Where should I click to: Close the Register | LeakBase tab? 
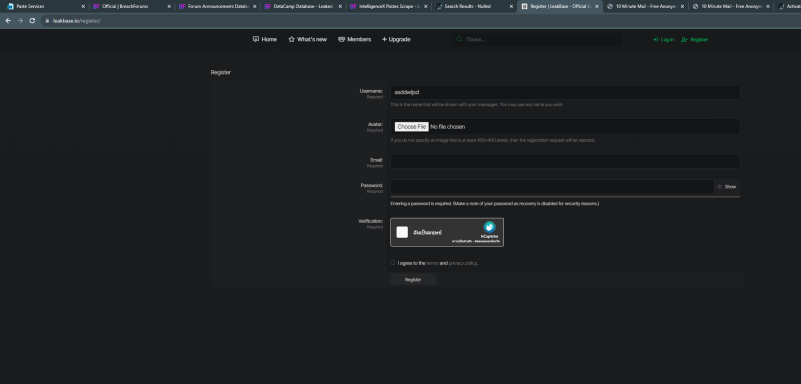pos(597,7)
